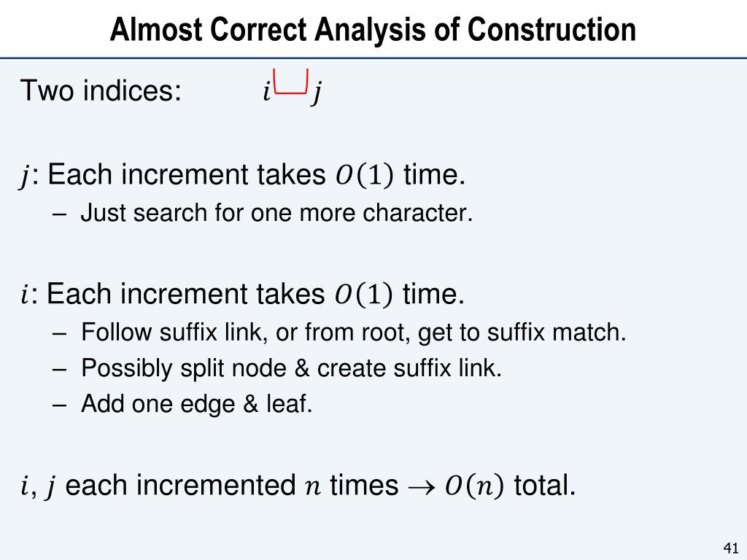
Task: Click the O(1) expression in the j line
Action: (365, 175)
